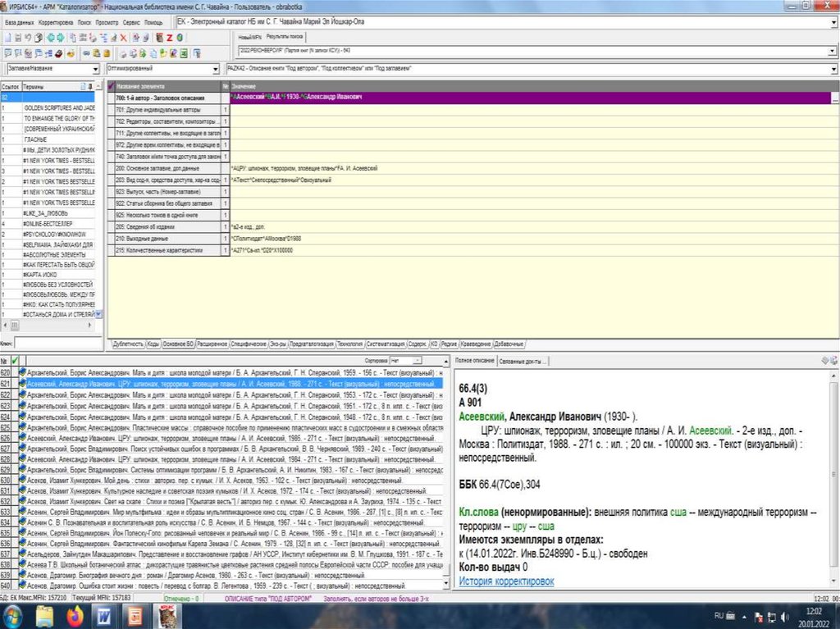Click the red stamp icon in the second toolbar row
The image size is (840, 629).
(x=59, y=53)
